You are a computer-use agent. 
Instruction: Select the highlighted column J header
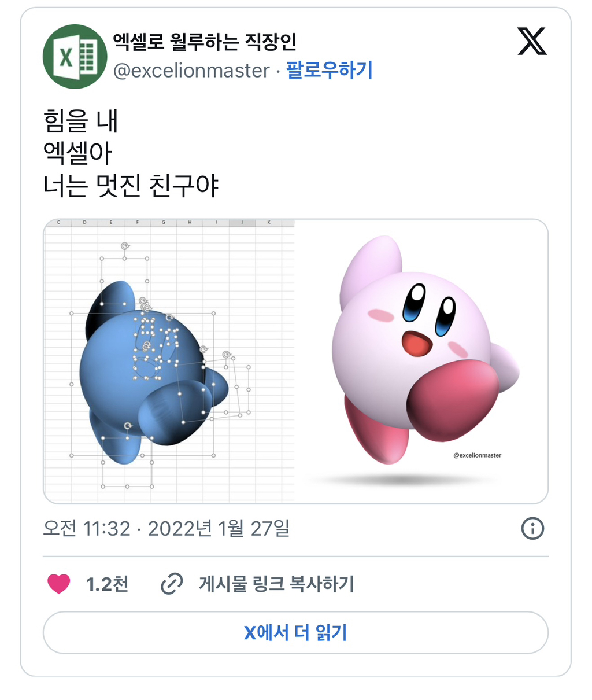[242, 223]
